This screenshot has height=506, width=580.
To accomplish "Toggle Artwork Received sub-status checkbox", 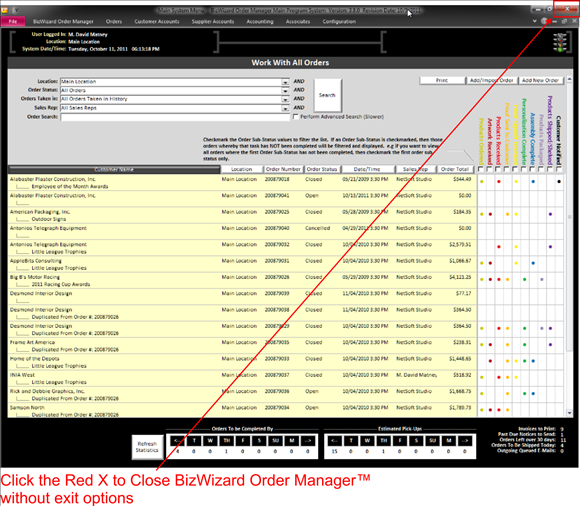I will tap(489, 169).
